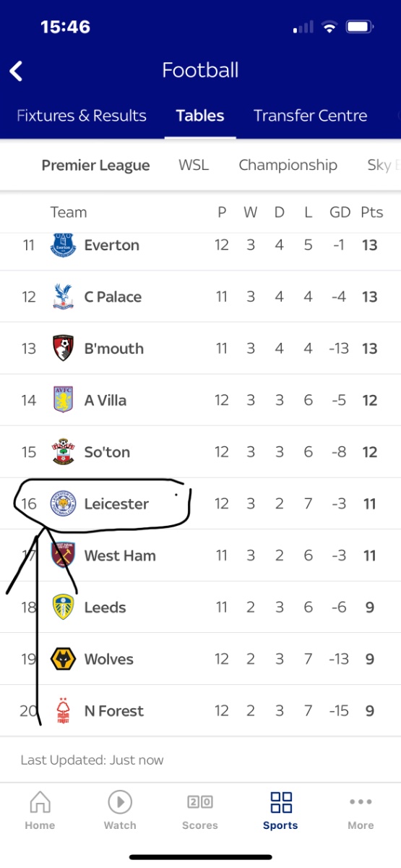The image size is (401, 868).
Task: Tap the Crystal Palace crest
Action: [x=64, y=297]
